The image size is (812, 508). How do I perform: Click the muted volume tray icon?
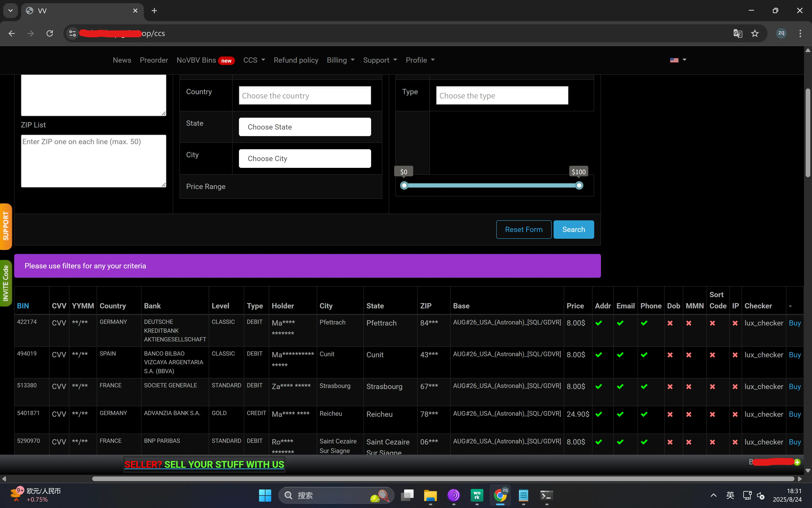pos(761,496)
